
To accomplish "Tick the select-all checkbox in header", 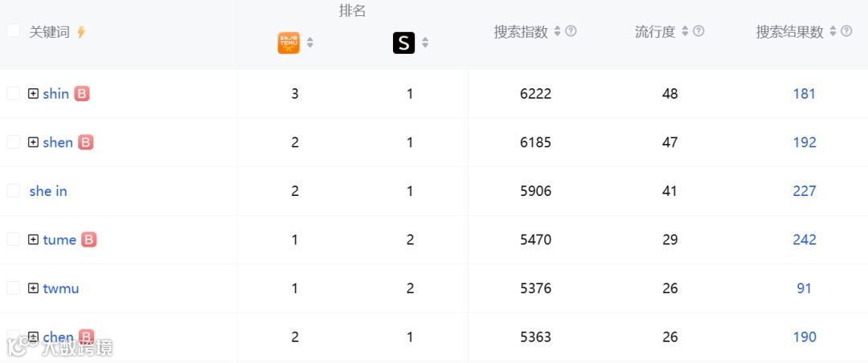I will 14,31.
